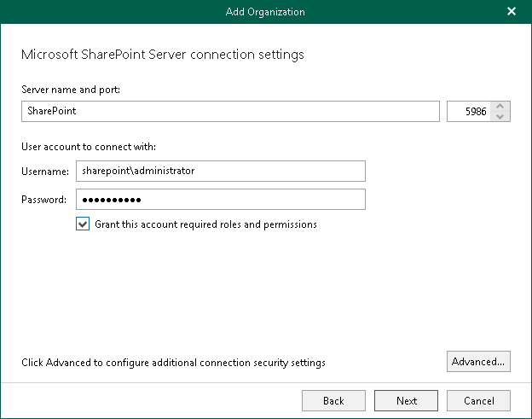Click the 'User account to connect with:' label

[x=89, y=147]
